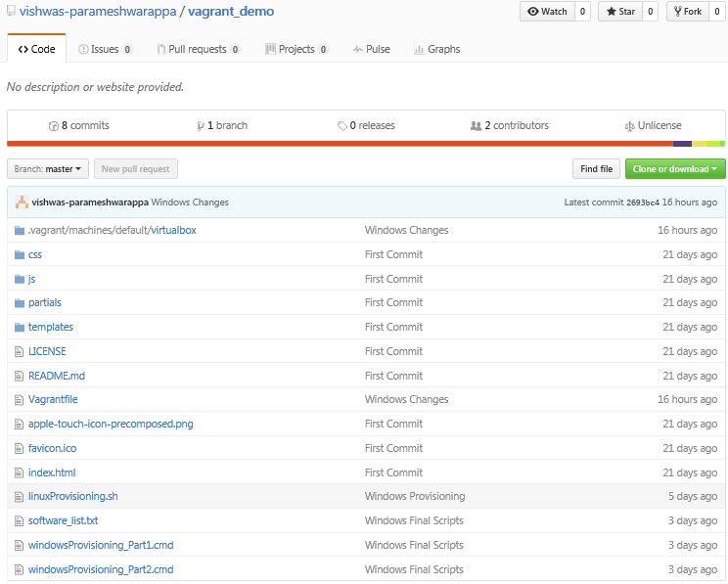Open the index.html file link
This screenshot has width=728, height=584.
[x=52, y=472]
